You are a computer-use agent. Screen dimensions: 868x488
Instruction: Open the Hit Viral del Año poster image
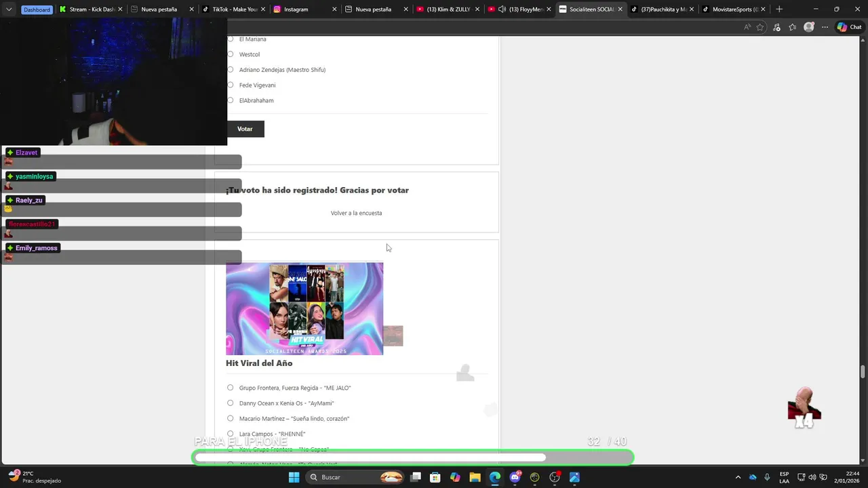[x=304, y=308]
